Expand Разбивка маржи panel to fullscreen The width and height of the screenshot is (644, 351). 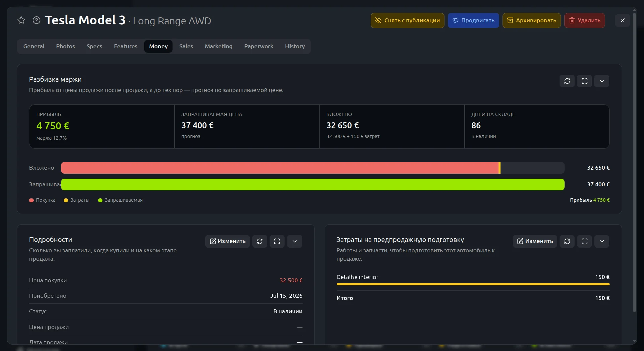click(584, 81)
